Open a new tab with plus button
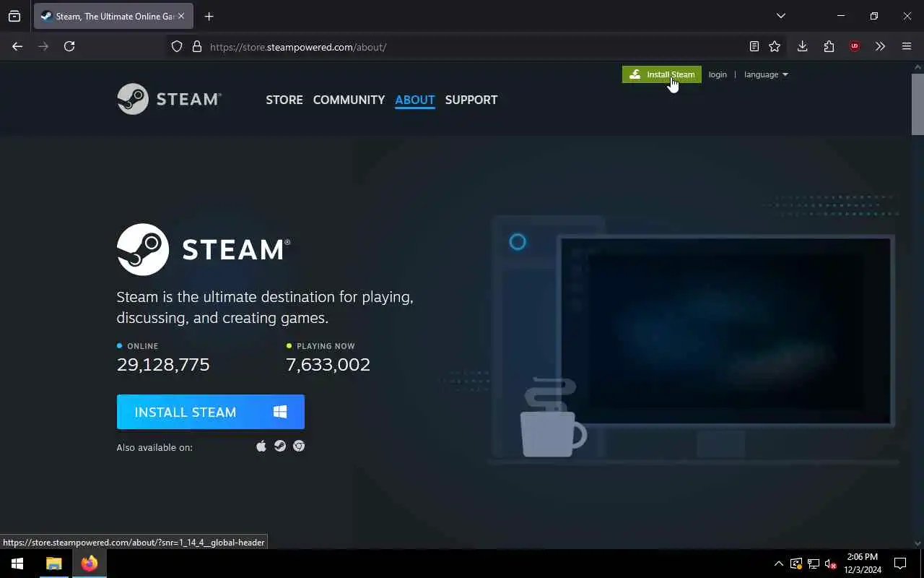 (x=209, y=16)
